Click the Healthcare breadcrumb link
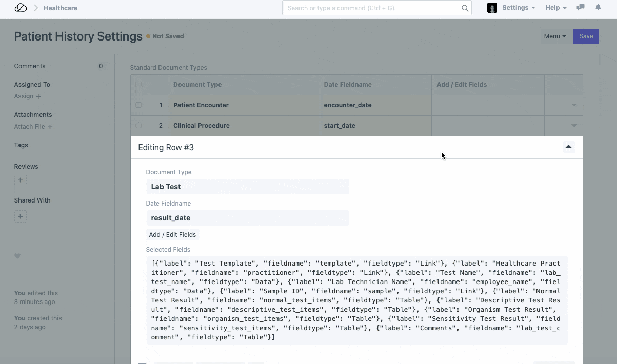The width and height of the screenshot is (617, 364). 61,8
